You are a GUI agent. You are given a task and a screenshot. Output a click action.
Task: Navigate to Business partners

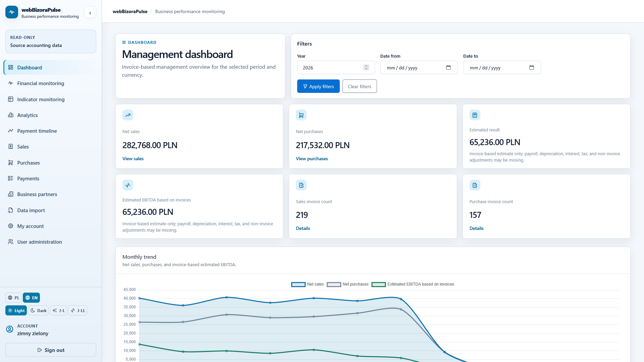(51, 194)
